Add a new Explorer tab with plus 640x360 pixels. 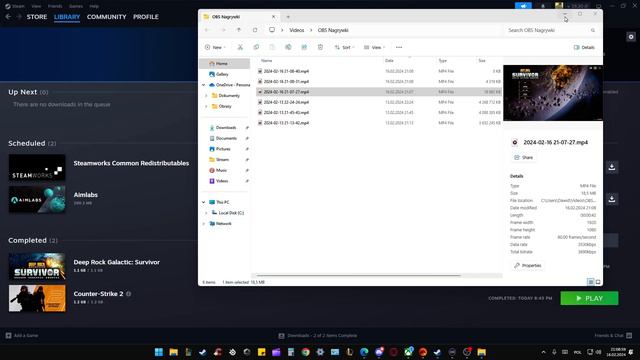coord(288,17)
